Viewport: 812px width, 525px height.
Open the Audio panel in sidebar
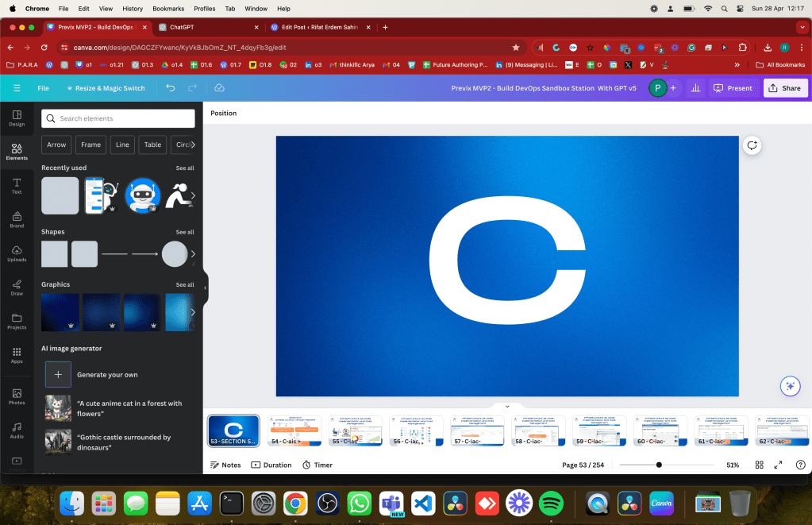pyautogui.click(x=17, y=430)
